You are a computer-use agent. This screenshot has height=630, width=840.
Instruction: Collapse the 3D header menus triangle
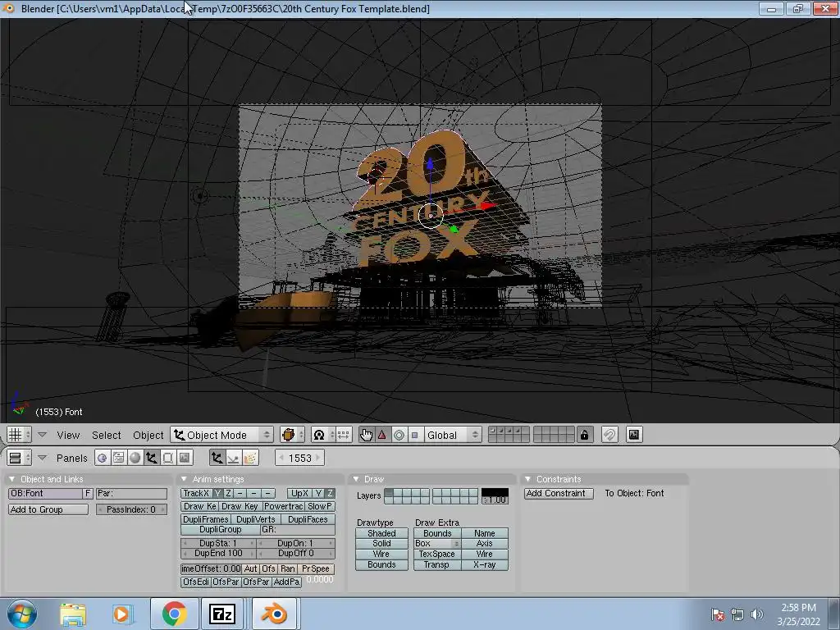(43, 435)
